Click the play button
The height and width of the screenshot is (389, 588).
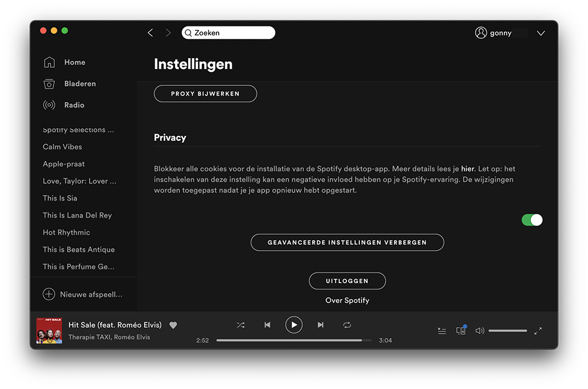(x=294, y=325)
